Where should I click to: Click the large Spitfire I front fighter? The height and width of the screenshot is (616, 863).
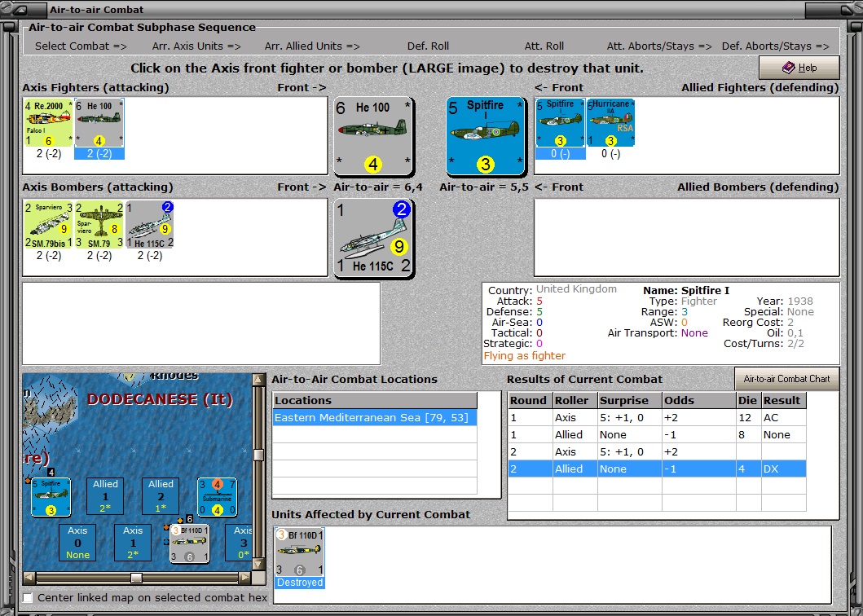pyautogui.click(x=486, y=136)
